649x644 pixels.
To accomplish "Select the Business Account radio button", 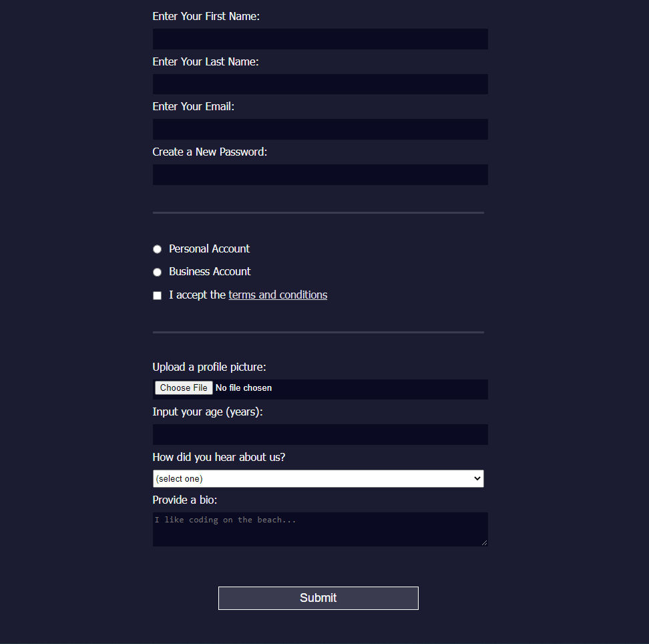I will pos(157,272).
